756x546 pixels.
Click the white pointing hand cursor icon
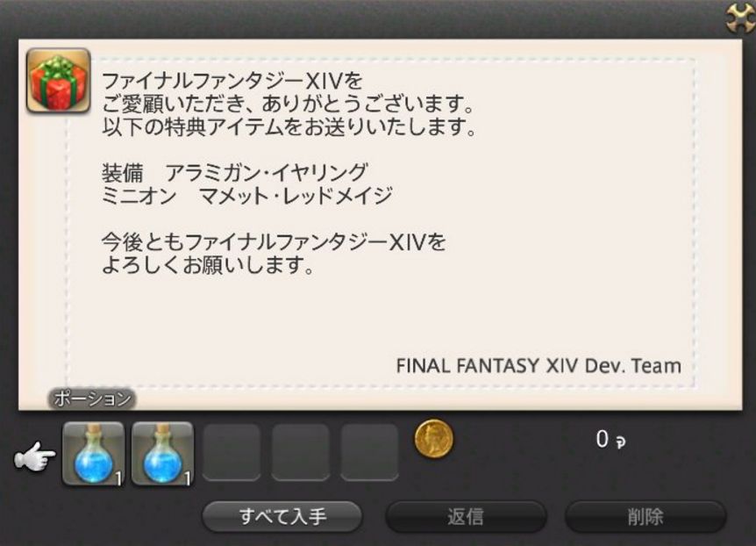point(34,456)
